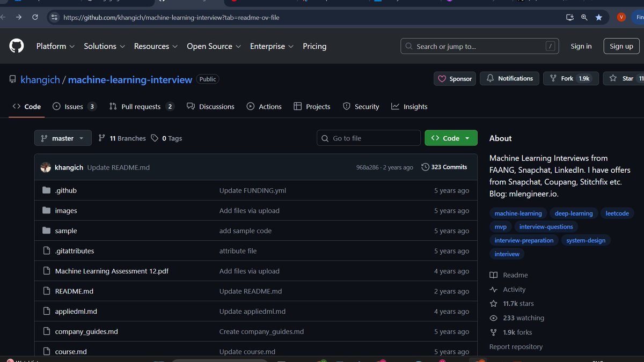The height and width of the screenshot is (362, 644).
Task: Click the Sponsor button
Action: coord(455,78)
